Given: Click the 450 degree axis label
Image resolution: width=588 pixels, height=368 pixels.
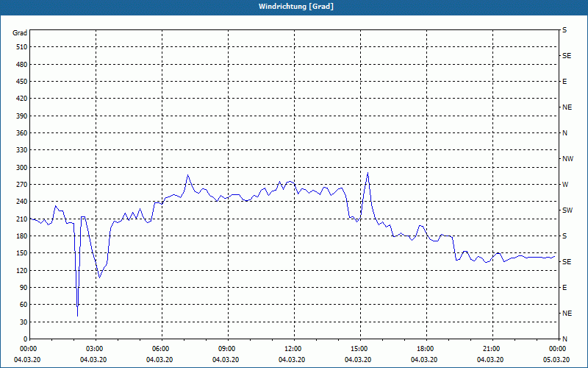Looking at the screenshot, I should [x=22, y=82].
